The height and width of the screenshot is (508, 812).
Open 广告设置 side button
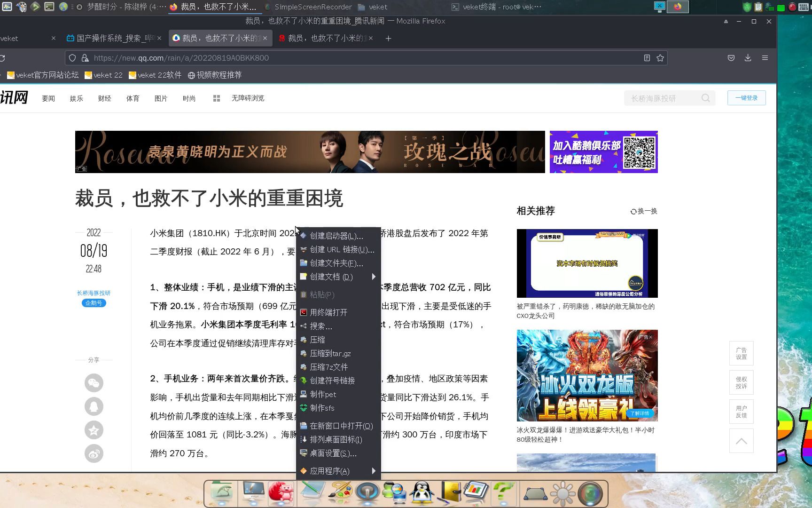click(x=742, y=353)
